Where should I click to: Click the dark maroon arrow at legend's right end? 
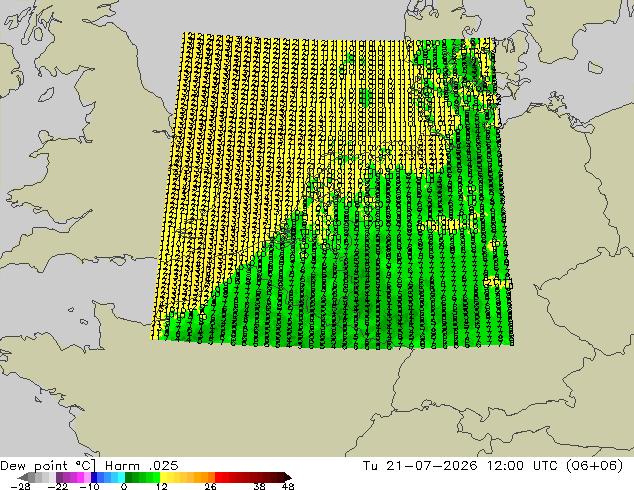click(x=288, y=477)
